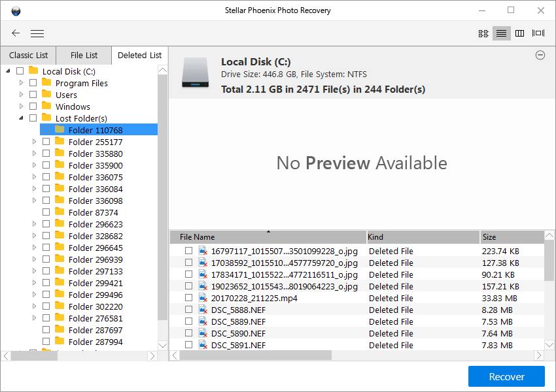Click the Folder 110768 folder icon
This screenshot has width=556, height=392.
tap(60, 129)
